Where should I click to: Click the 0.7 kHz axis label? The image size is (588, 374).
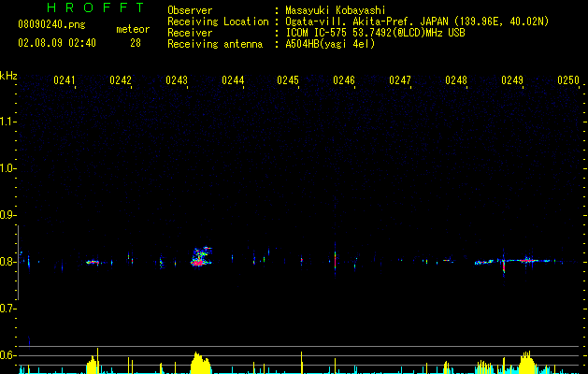coord(7,309)
